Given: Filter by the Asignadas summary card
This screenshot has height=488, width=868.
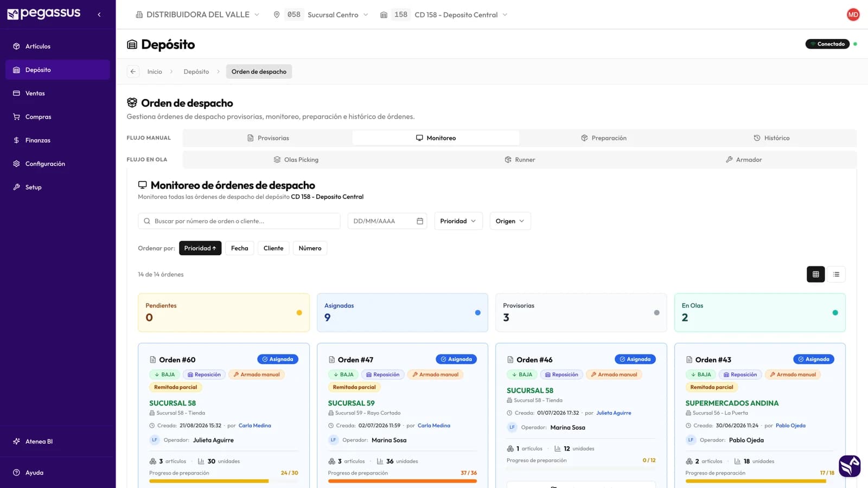Looking at the screenshot, I should [x=403, y=313].
